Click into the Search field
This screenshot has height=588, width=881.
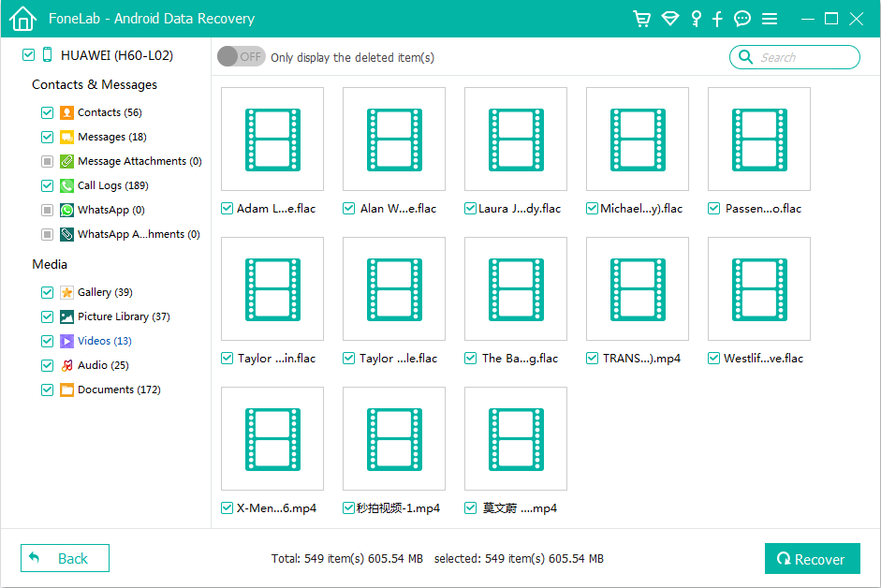click(x=795, y=57)
